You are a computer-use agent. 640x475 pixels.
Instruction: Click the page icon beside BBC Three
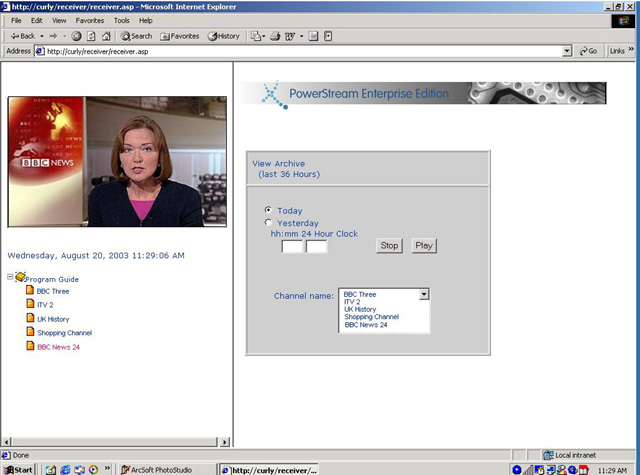(x=30, y=290)
